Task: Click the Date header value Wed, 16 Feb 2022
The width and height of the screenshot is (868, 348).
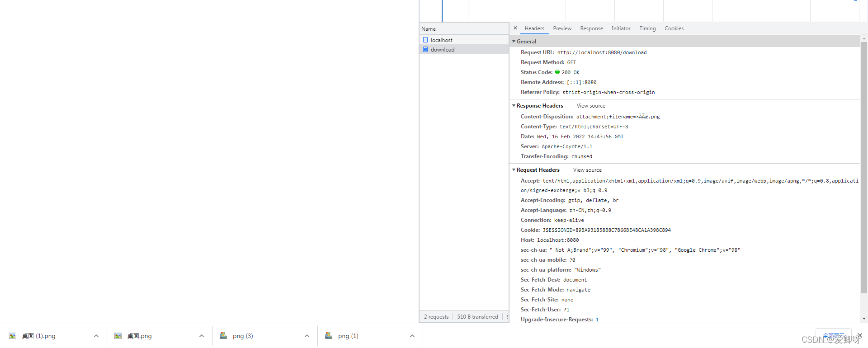Action: (x=580, y=136)
